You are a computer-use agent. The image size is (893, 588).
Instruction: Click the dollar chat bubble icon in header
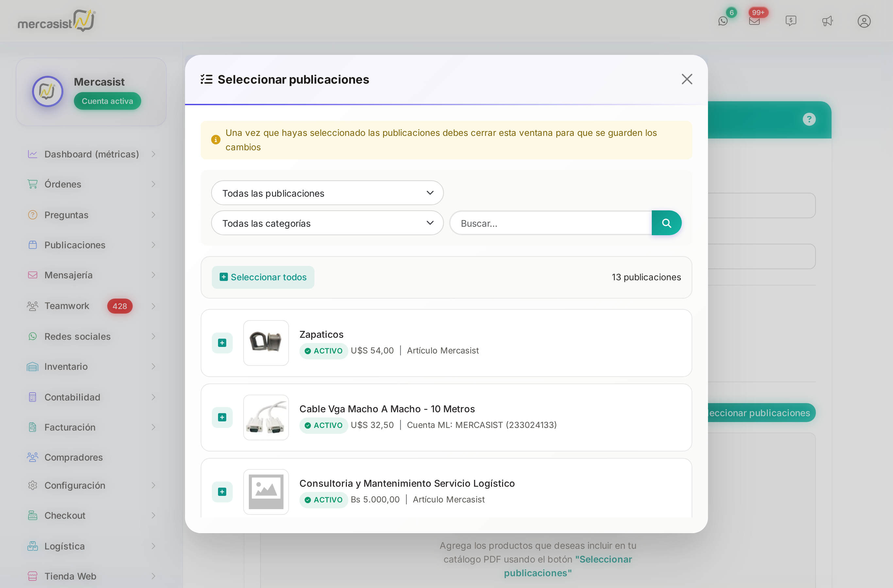pyautogui.click(x=791, y=21)
